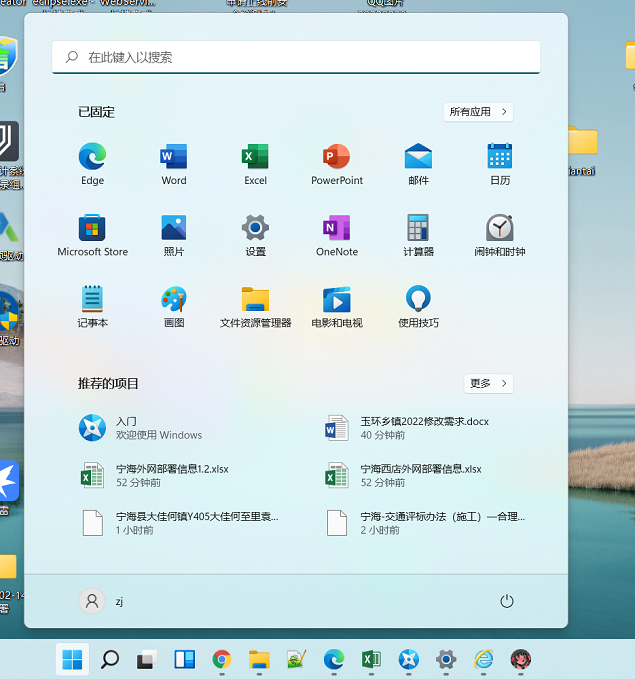Screen dimensions: 635x679
Task: Start PowerPoint from pinned apps
Action: 337,164
